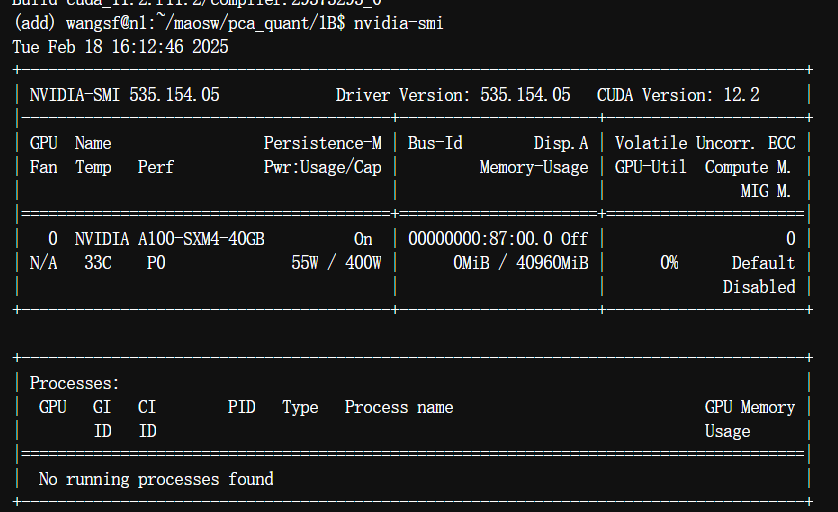The image size is (838, 512).
Task: Click the No running processes found message
Action: (156, 479)
